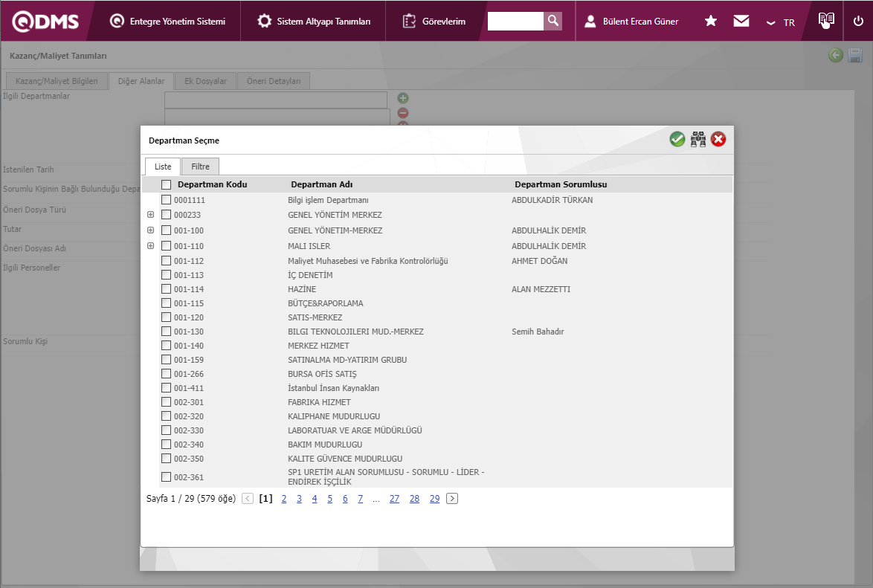Open Kazanç/Maliyet Bilgileri tab
Image resolution: width=873 pixels, height=588 pixels.
57,81
